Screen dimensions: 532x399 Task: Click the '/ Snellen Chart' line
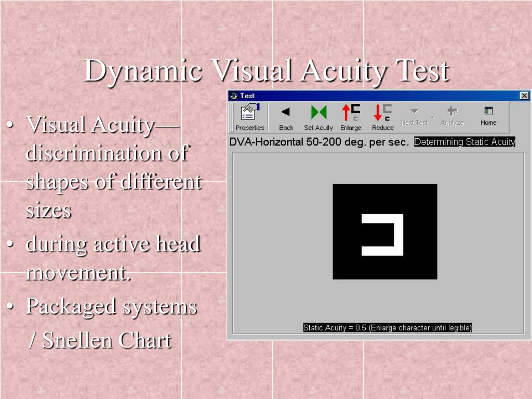(x=100, y=340)
